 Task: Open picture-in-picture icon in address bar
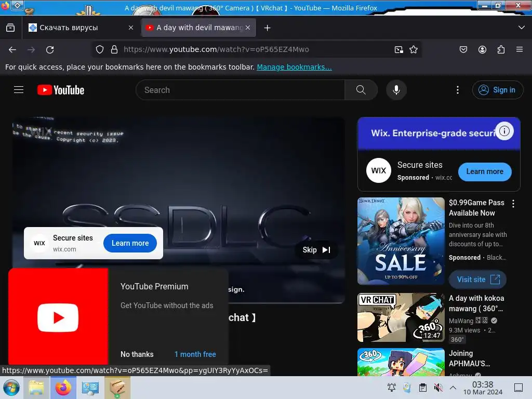[398, 49]
